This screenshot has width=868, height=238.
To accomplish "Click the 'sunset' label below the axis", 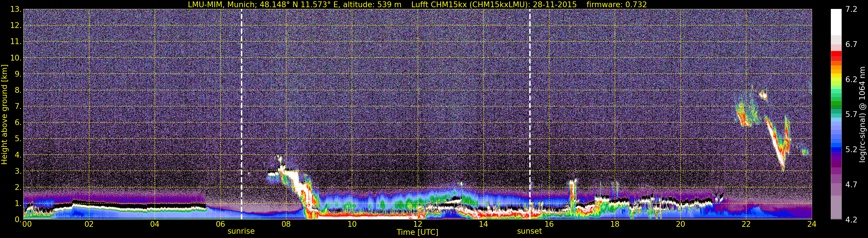I will coord(530,231).
